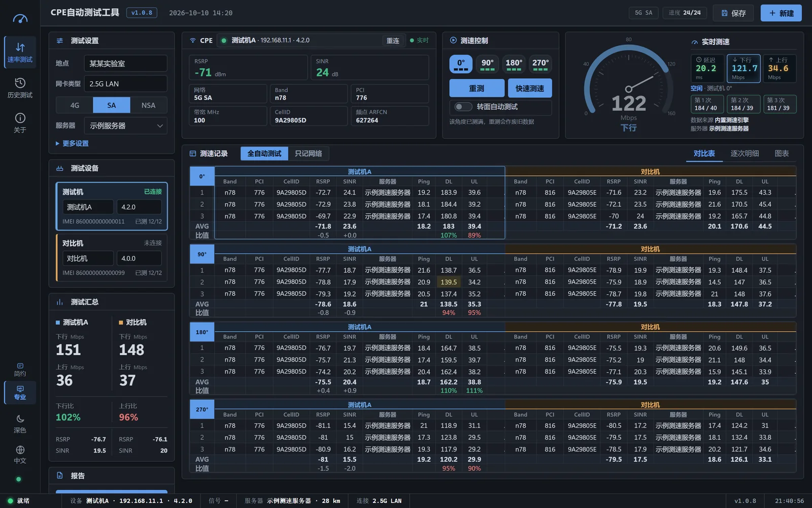Viewport: 812px width, 508px height.
Task: Click the speed control play icon
Action: [x=453, y=40]
